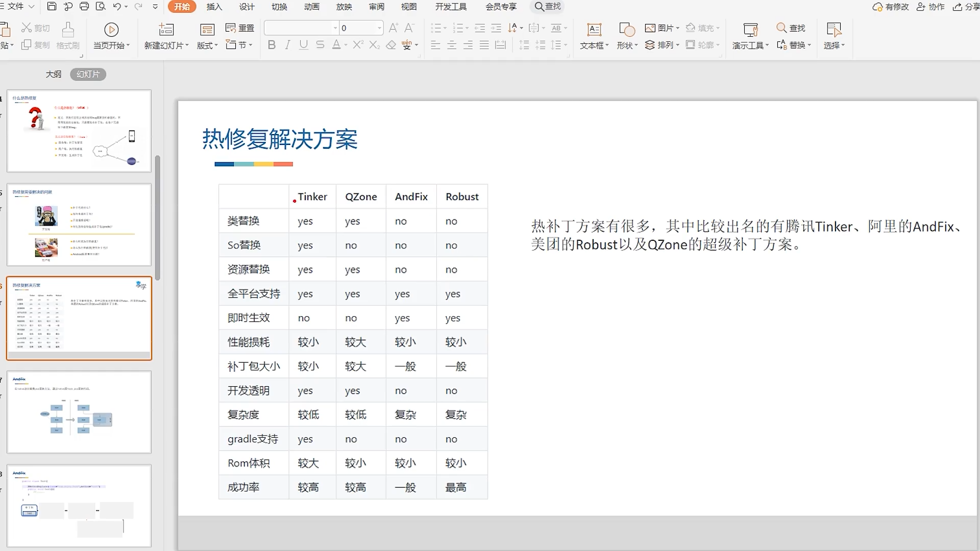The height and width of the screenshot is (551, 980).
Task: Open the font name combo box
Action: 299,28
